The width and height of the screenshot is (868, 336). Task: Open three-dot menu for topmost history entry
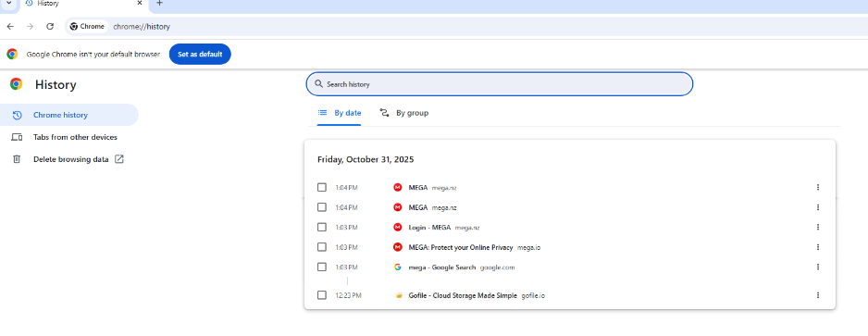pos(818,187)
